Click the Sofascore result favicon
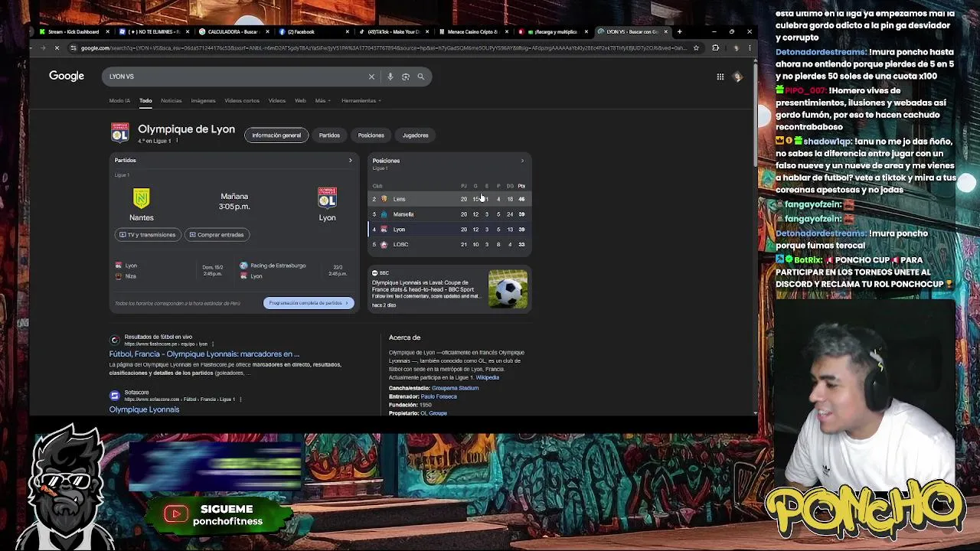The width and height of the screenshot is (980, 551). 114,396
